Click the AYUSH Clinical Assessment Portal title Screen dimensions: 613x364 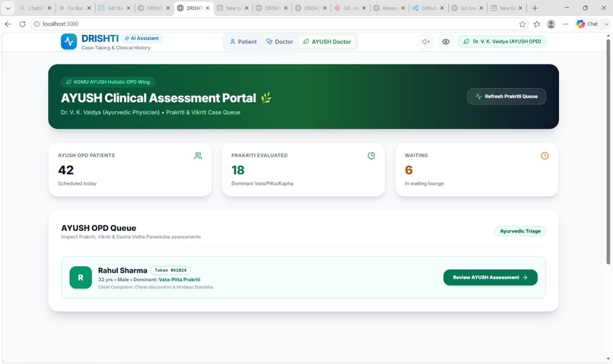click(x=158, y=97)
